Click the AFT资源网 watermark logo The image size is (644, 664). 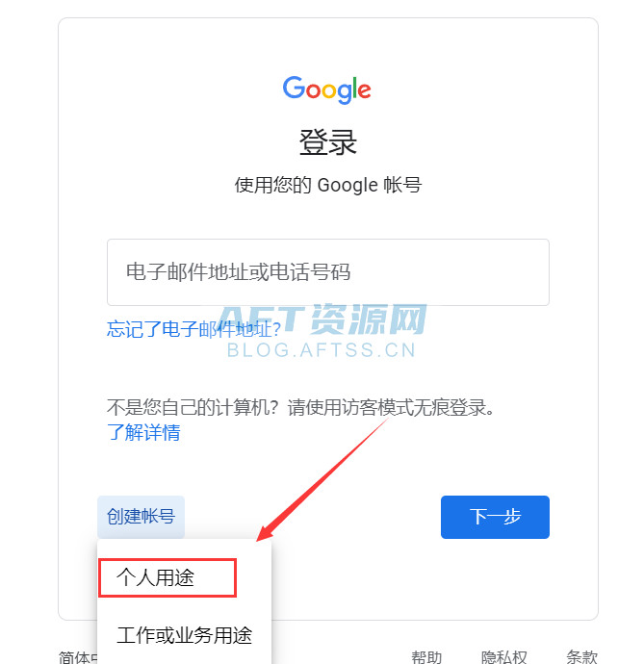coord(322,319)
